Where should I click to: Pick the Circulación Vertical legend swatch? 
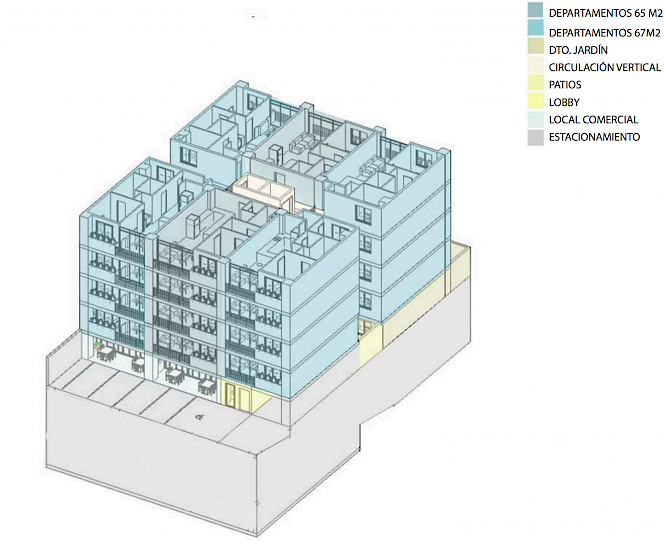(x=537, y=66)
